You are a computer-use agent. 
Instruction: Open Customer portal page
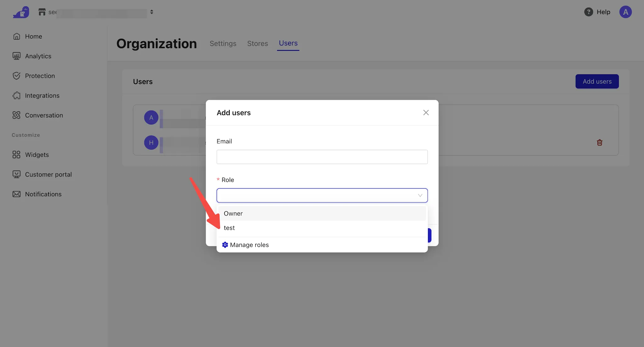[x=48, y=174]
